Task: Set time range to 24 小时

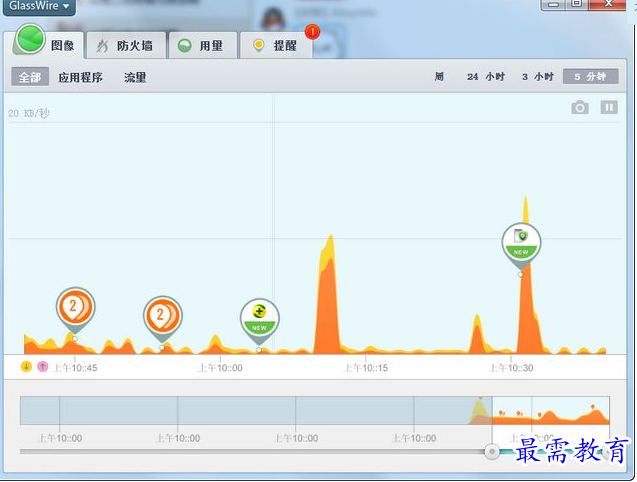Action: (x=485, y=76)
